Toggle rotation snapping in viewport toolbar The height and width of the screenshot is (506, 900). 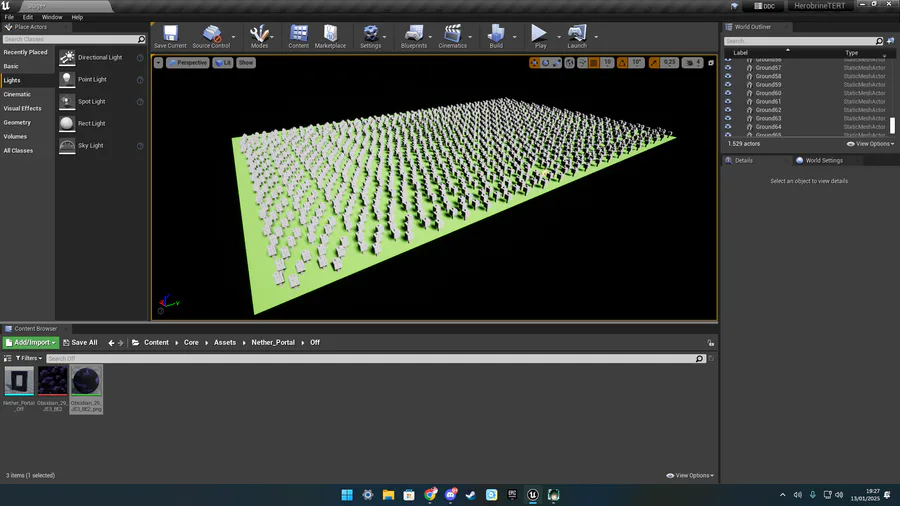(x=622, y=63)
